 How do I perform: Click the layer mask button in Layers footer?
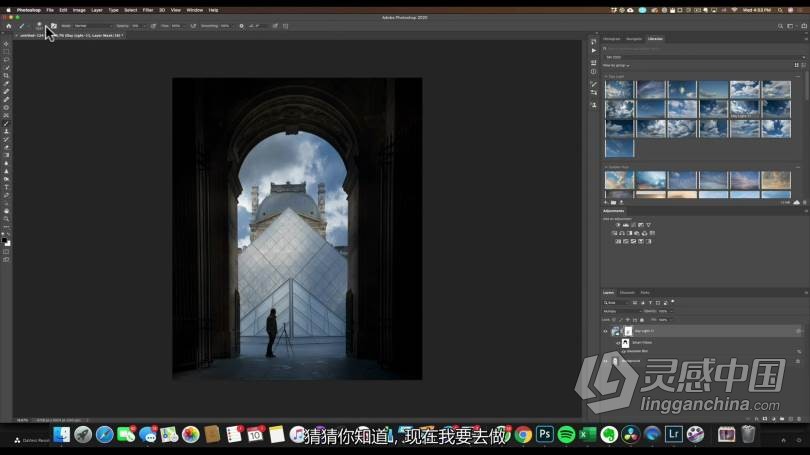765,419
